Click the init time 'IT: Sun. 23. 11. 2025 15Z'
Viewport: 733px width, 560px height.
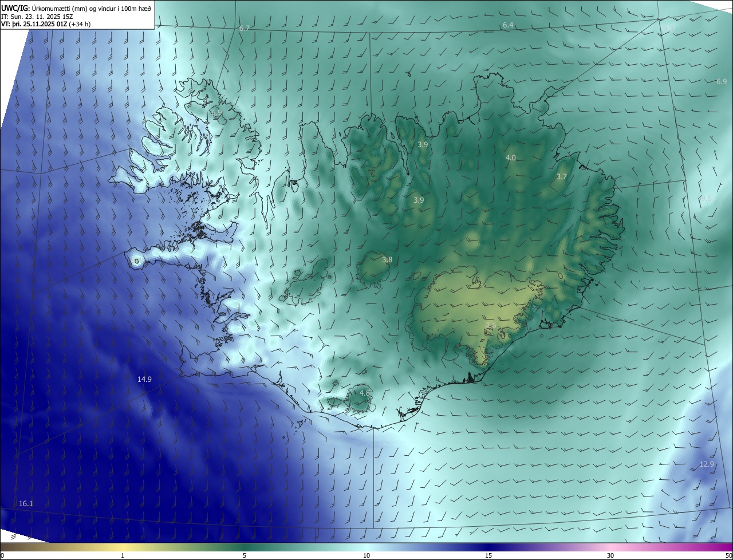(x=37, y=16)
